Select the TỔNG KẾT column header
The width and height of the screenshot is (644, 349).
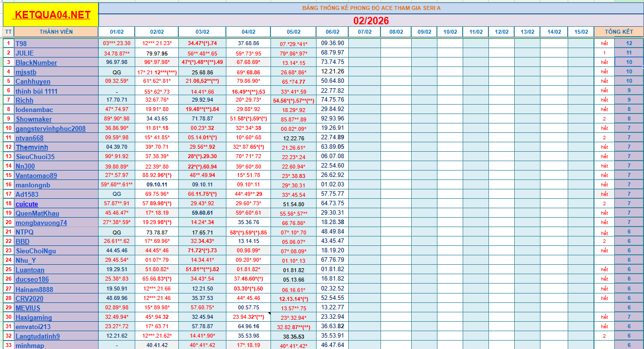(619, 32)
